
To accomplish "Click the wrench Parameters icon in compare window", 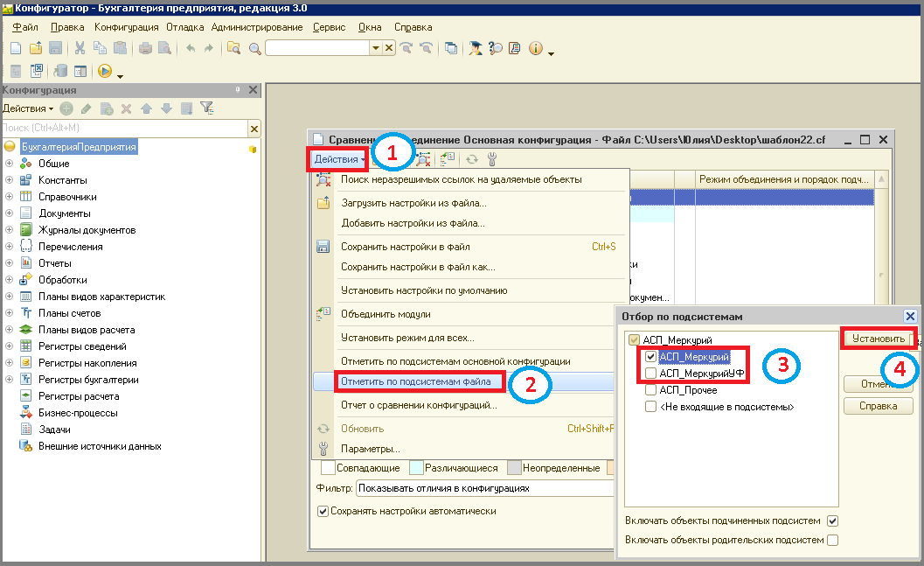I will coord(492,158).
